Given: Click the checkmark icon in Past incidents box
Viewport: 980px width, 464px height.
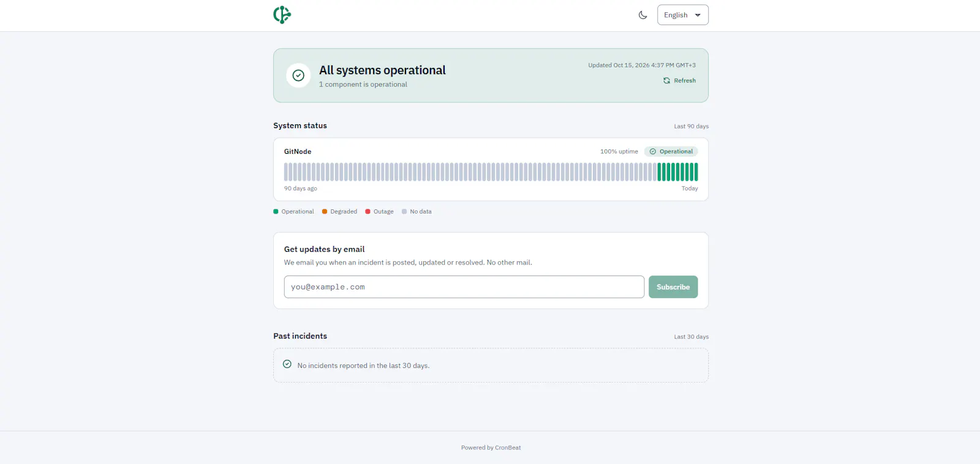Looking at the screenshot, I should pyautogui.click(x=287, y=364).
